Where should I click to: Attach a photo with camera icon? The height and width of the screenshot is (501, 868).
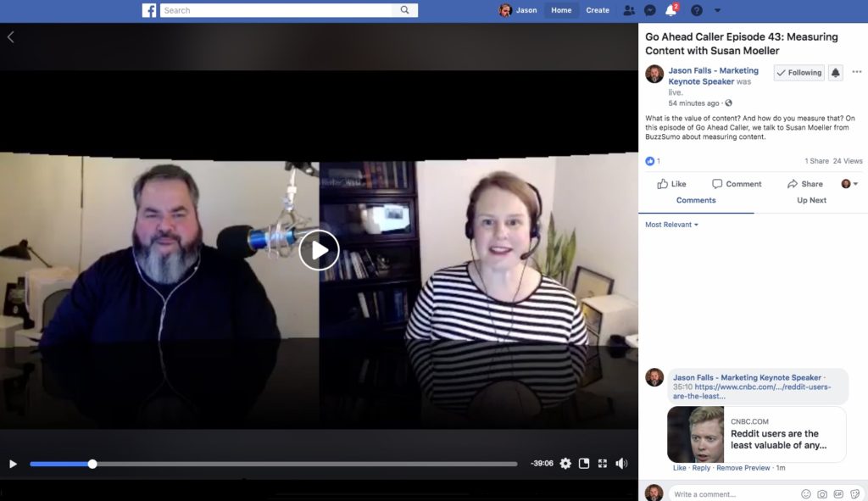[x=822, y=494]
